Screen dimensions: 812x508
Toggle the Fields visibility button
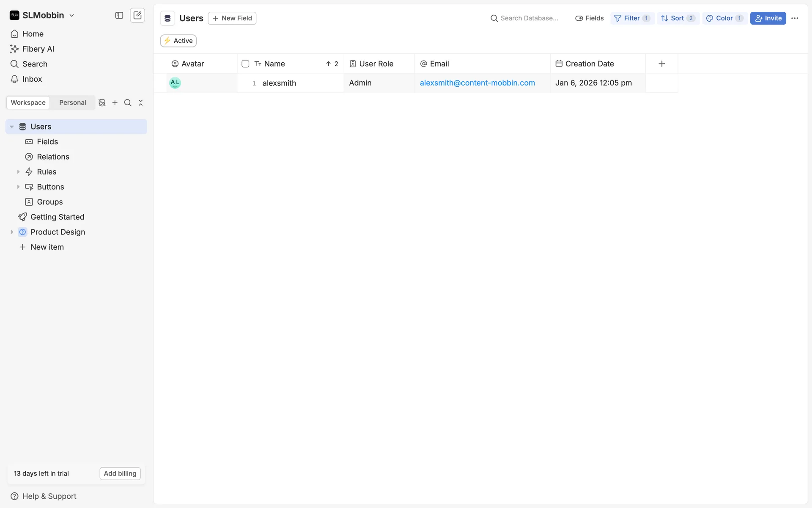[x=590, y=18]
